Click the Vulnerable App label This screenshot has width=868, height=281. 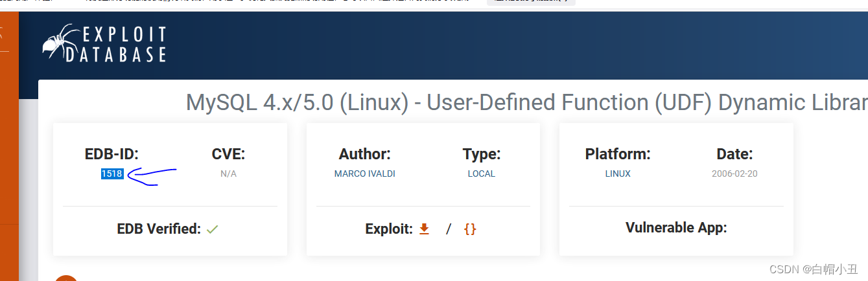tap(676, 228)
